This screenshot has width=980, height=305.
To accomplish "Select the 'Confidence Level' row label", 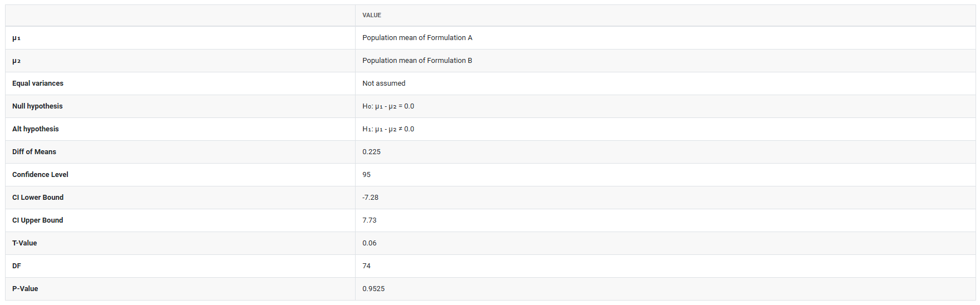I will 40,175.
